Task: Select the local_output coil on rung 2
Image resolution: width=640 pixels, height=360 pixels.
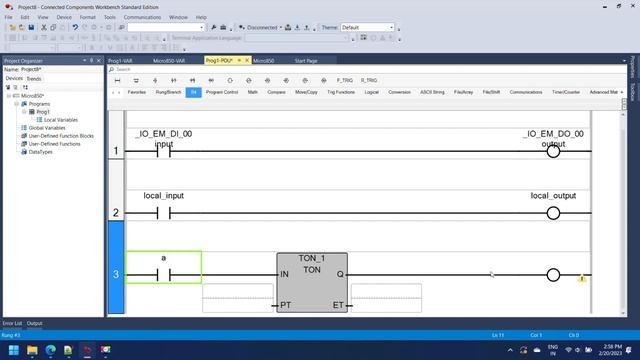Action: pyautogui.click(x=553, y=213)
